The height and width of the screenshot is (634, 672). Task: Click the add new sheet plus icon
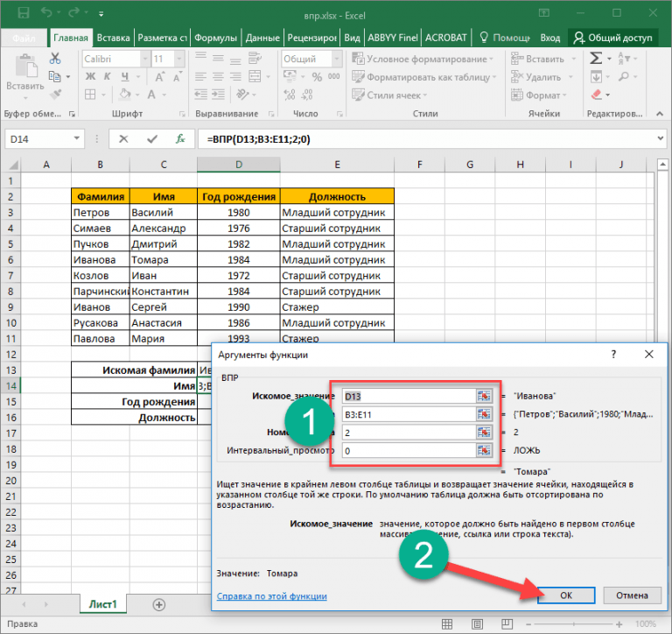point(159,605)
